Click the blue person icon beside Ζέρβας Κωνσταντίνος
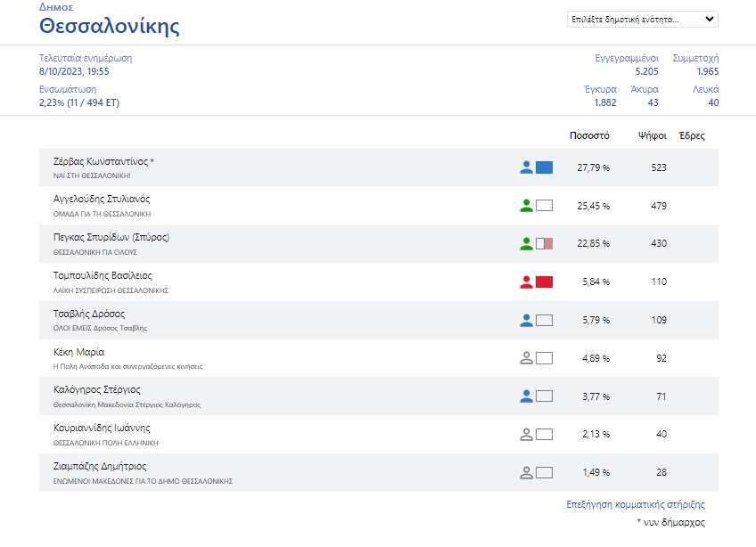 526,167
